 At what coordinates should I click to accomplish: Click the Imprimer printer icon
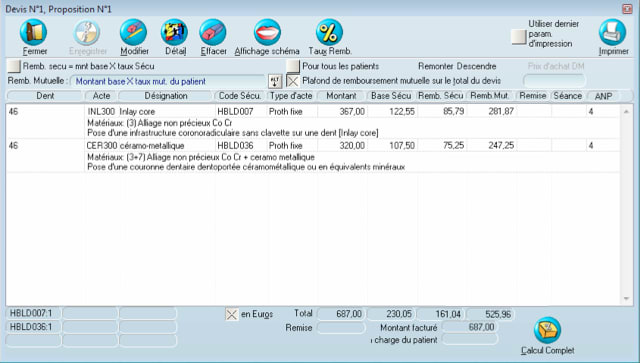(x=613, y=32)
